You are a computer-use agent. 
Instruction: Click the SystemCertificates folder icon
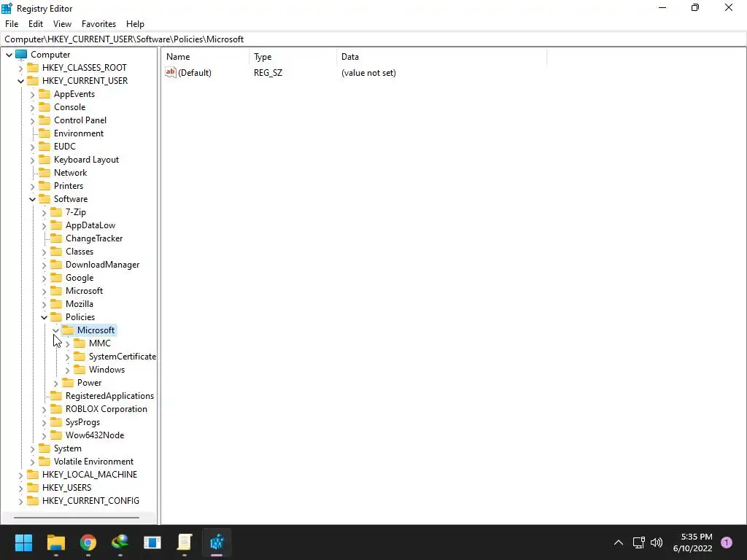[x=80, y=356]
